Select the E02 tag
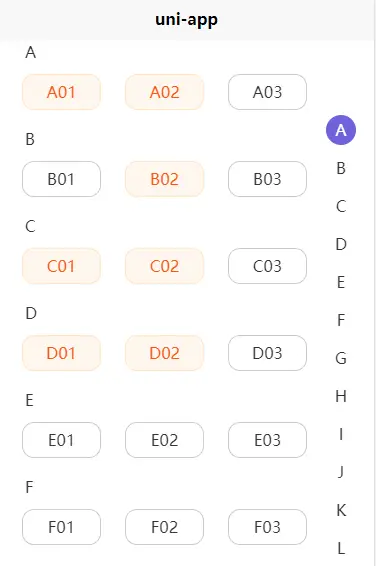This screenshot has width=376, height=566. 165,440
